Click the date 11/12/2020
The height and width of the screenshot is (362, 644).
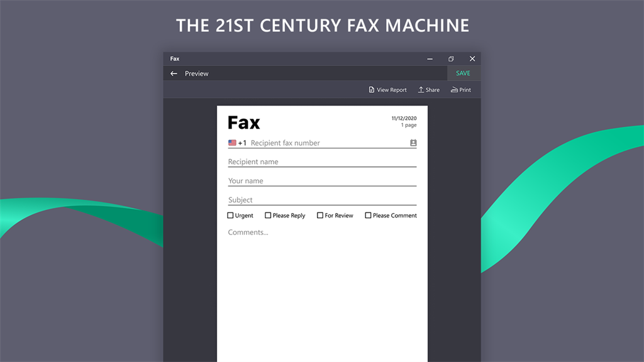click(404, 118)
